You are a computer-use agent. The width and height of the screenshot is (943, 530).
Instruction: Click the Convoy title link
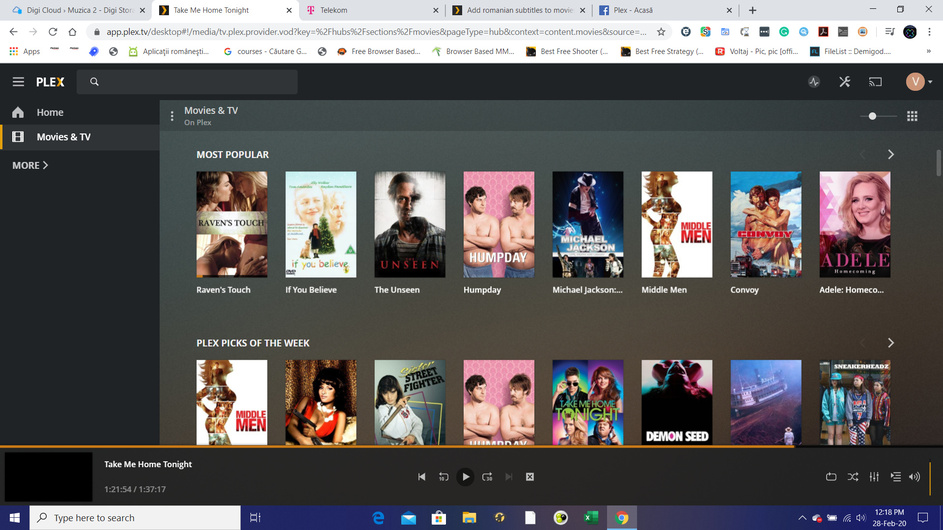[x=745, y=290]
